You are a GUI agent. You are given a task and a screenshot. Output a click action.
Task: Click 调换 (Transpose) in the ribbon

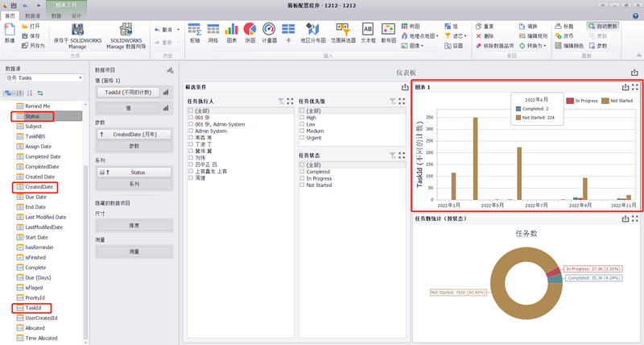528,27
